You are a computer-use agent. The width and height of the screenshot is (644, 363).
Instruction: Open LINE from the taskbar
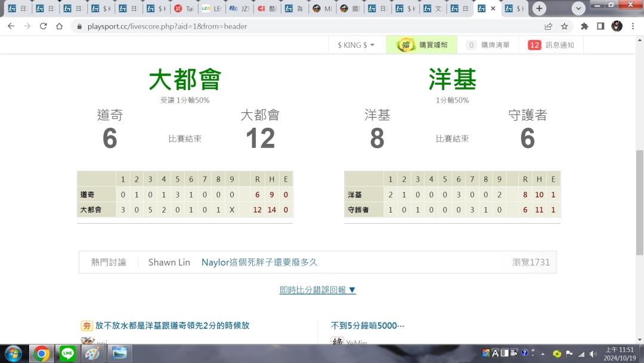(x=67, y=353)
